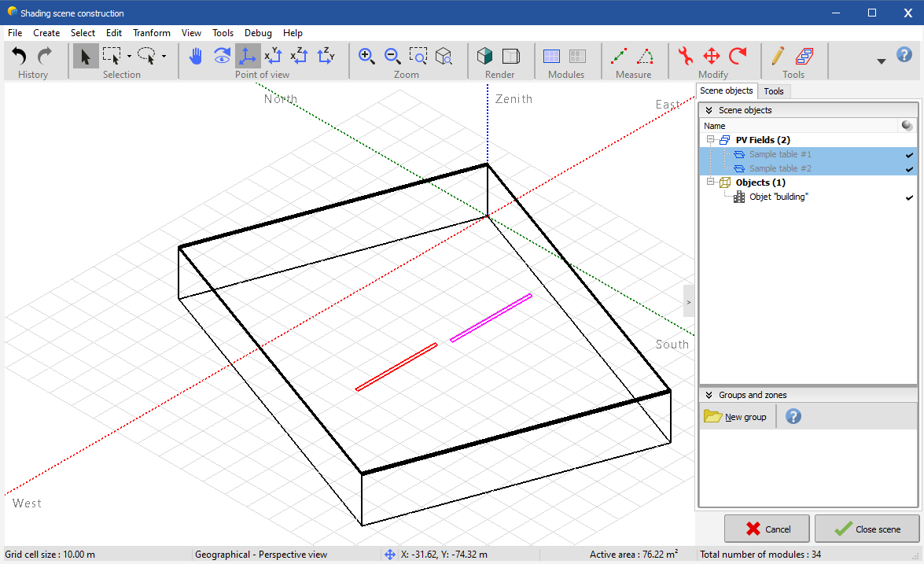Select the magenta PV table in the scene
The height and width of the screenshot is (564, 924).
pos(491,318)
